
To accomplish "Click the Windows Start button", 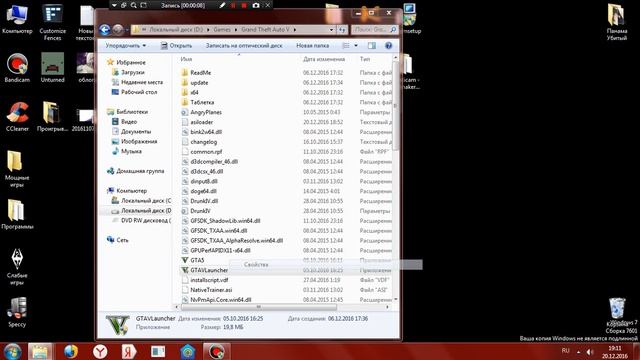I will click(x=12, y=351).
